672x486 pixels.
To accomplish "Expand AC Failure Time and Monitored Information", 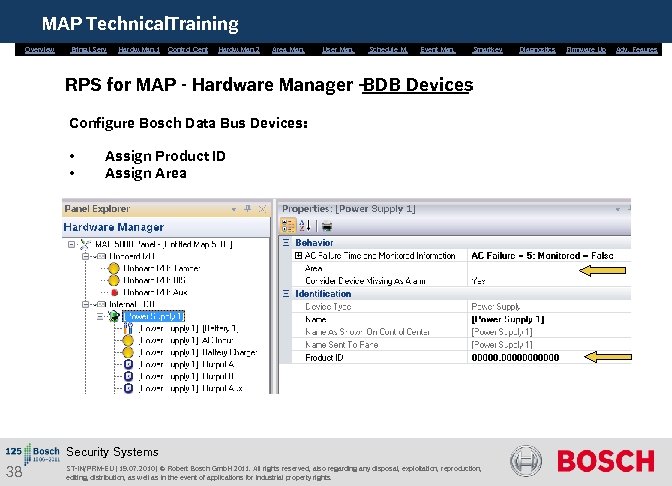I will click(x=298, y=255).
